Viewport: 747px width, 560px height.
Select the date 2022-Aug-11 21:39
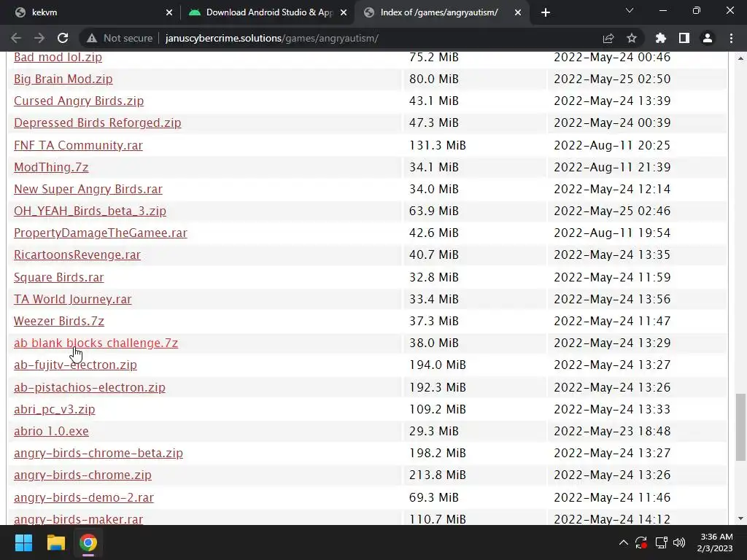tap(612, 167)
